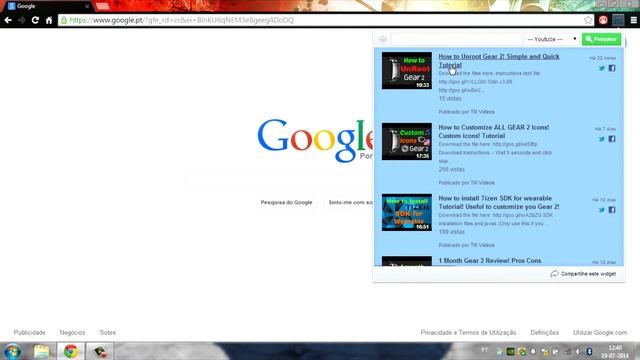640x360 pixels.
Task: Open the yellow file explorer taskbar icon
Action: point(41,351)
